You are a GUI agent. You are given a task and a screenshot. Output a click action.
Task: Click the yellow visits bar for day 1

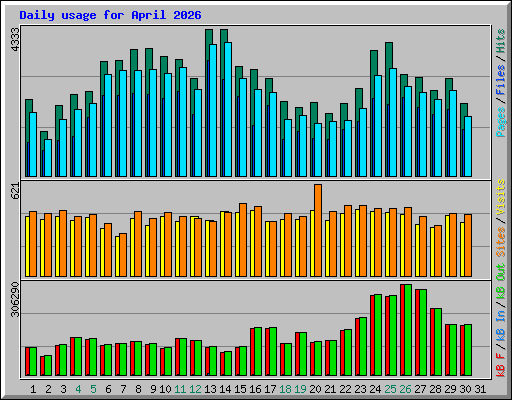tap(27, 246)
